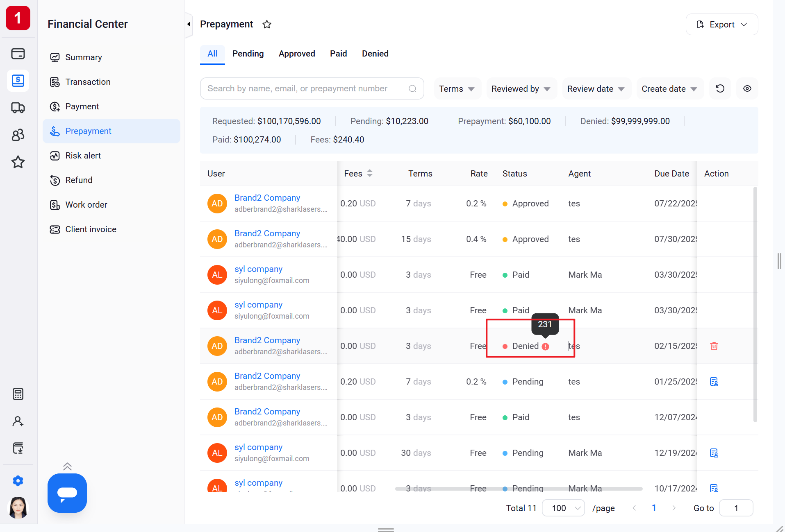This screenshot has height=532, width=785.
Task: Click the search magnifier icon
Action: pyautogui.click(x=412, y=88)
